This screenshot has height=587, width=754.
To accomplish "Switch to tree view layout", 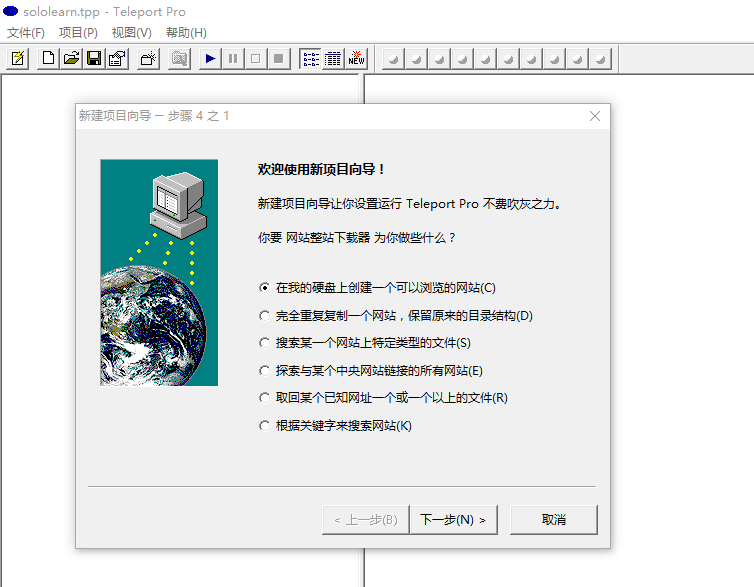I will point(310,59).
